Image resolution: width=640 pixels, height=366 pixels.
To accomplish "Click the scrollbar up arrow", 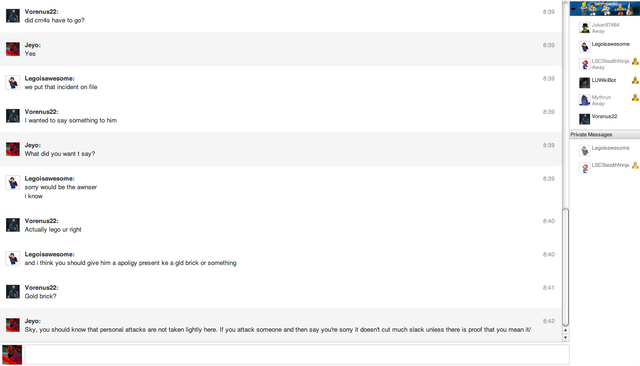I will [x=565, y=330].
